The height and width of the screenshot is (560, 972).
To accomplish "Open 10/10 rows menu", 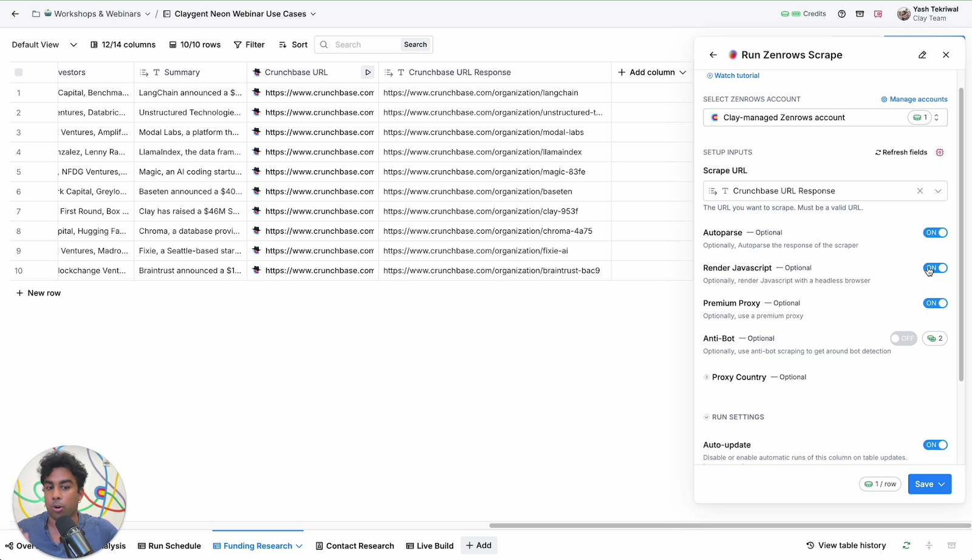I will pyautogui.click(x=195, y=44).
